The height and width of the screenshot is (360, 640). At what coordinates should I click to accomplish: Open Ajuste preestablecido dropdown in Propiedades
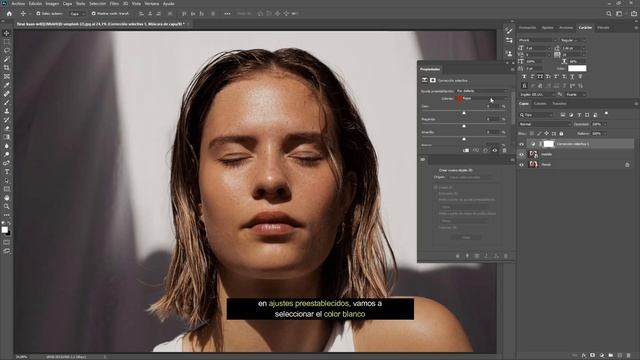[482, 91]
